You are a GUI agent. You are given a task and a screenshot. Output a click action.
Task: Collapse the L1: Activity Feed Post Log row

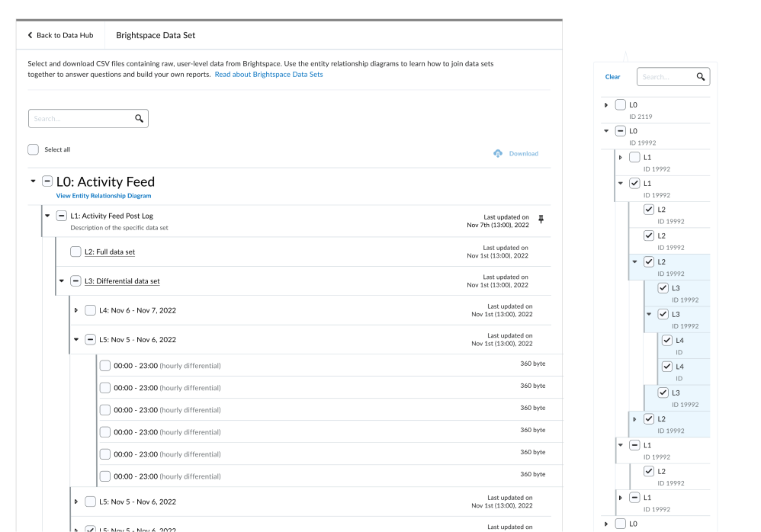click(47, 216)
